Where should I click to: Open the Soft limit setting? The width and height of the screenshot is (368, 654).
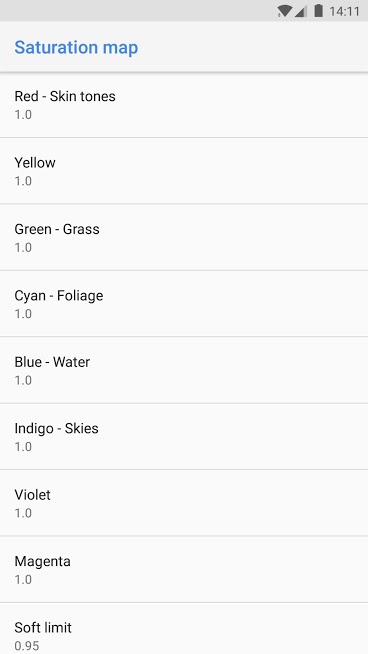[184, 629]
